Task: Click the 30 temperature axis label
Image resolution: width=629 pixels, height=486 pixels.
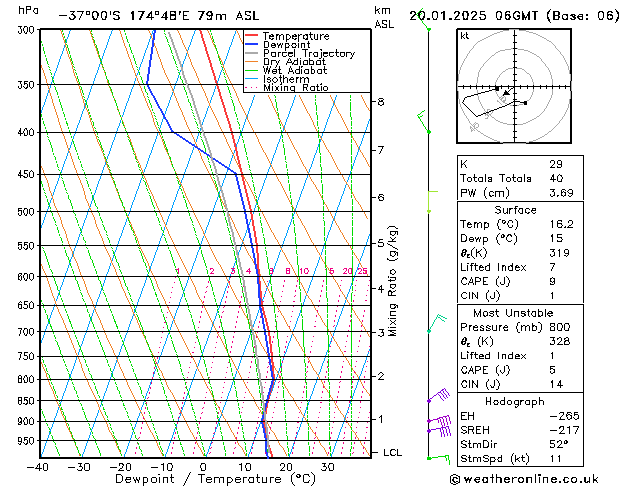Action: coord(328,467)
